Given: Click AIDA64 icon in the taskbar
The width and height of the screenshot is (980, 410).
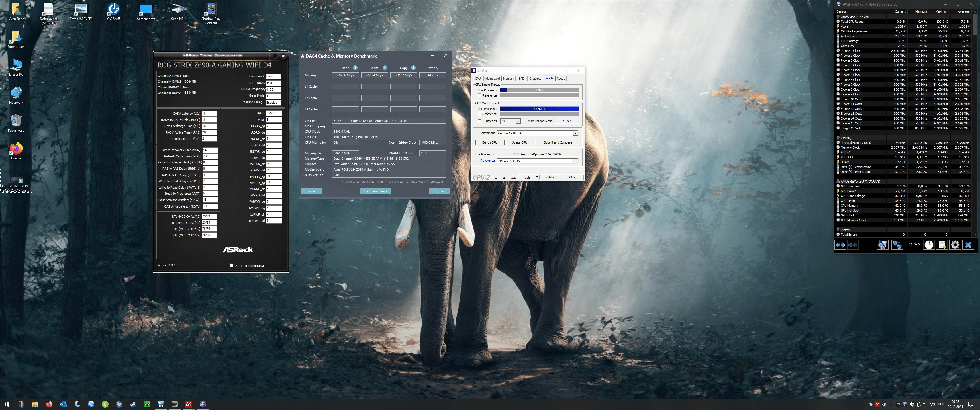Looking at the screenshot, I should [x=189, y=404].
